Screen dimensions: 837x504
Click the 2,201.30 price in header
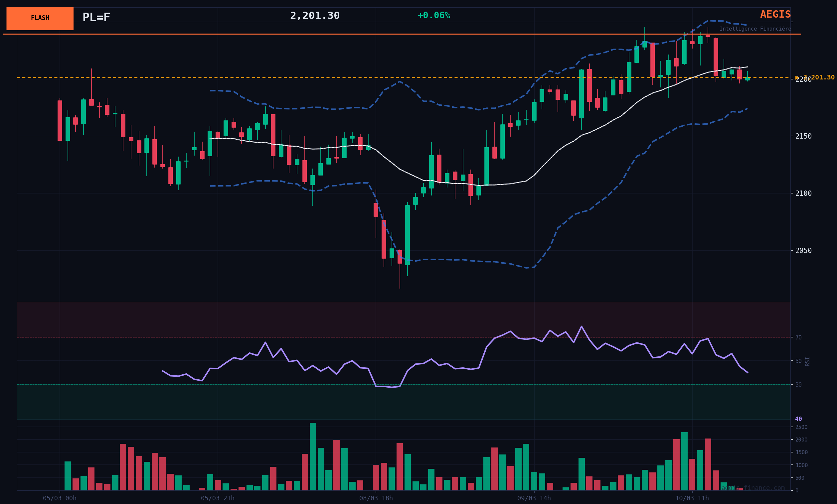315,16
